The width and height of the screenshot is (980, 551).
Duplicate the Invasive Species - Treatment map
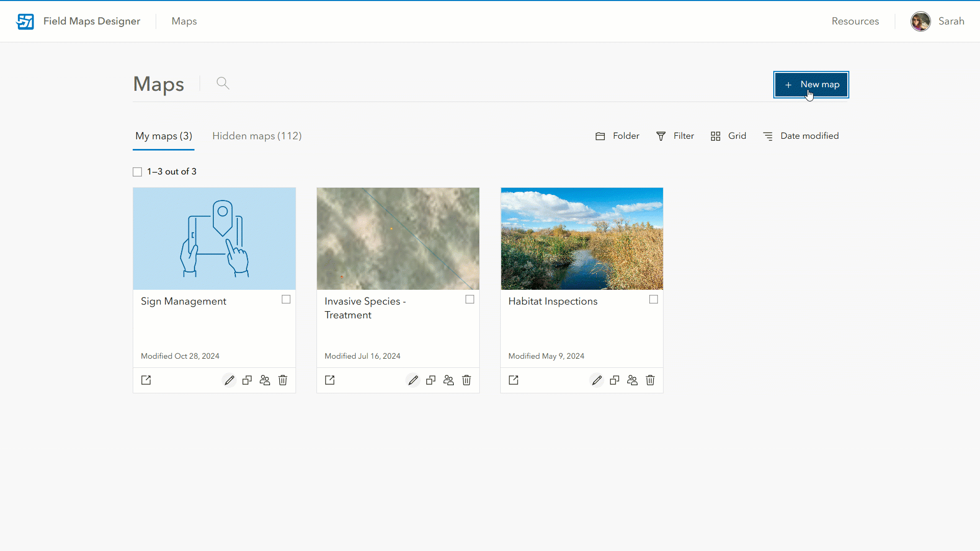coord(431,380)
